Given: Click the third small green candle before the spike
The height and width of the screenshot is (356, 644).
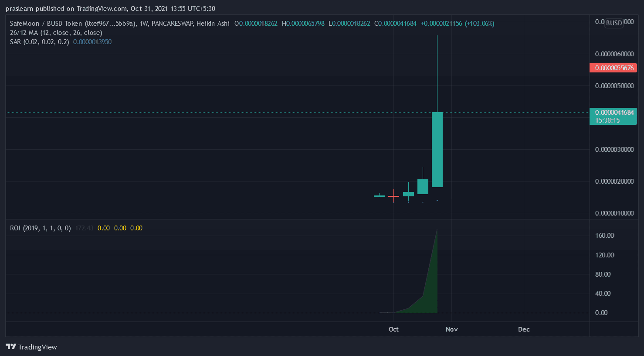Looking at the screenshot, I should tap(423, 187).
